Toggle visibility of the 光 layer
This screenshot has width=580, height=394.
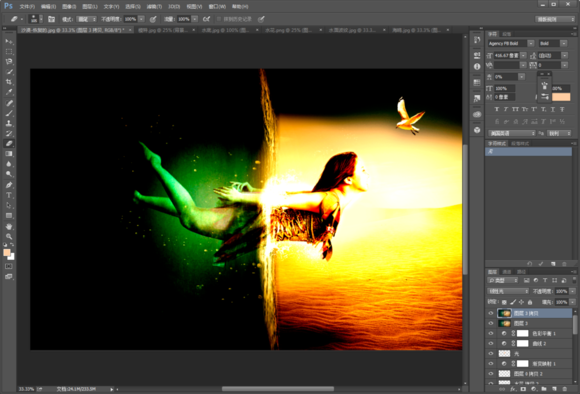coord(491,354)
